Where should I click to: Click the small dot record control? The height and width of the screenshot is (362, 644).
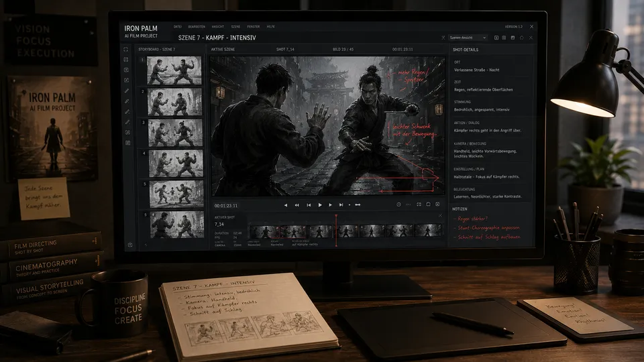click(x=350, y=205)
